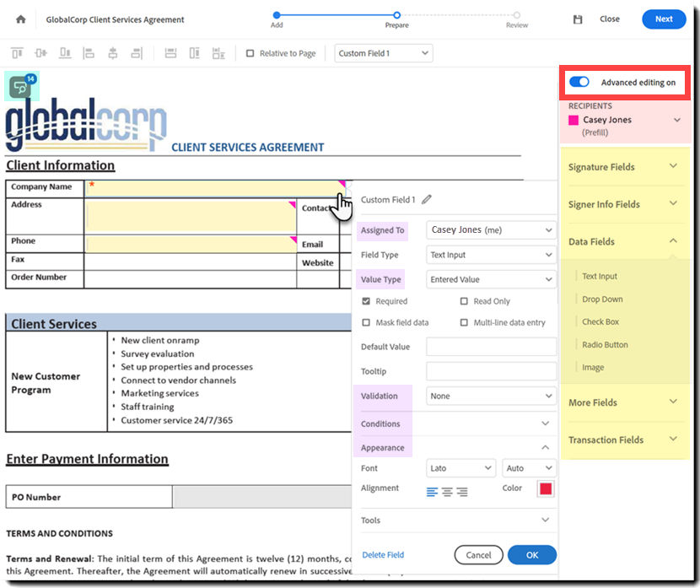This screenshot has width=700, height=588.
Task: Enable Mask field data checkbox
Action: 366,322
